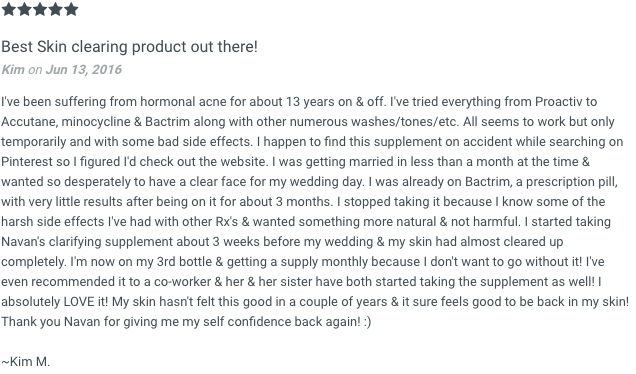Click the smiley emoticon ending the review

tap(367, 322)
